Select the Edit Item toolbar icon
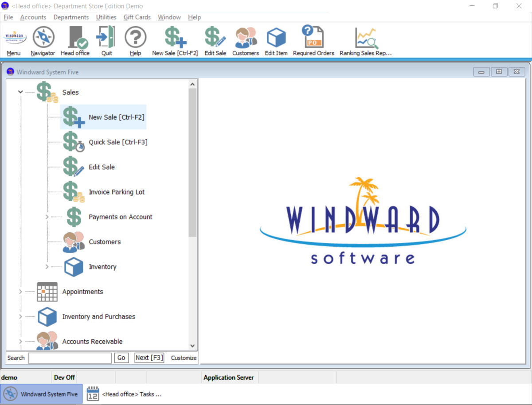This screenshot has height=405, width=532. click(276, 40)
